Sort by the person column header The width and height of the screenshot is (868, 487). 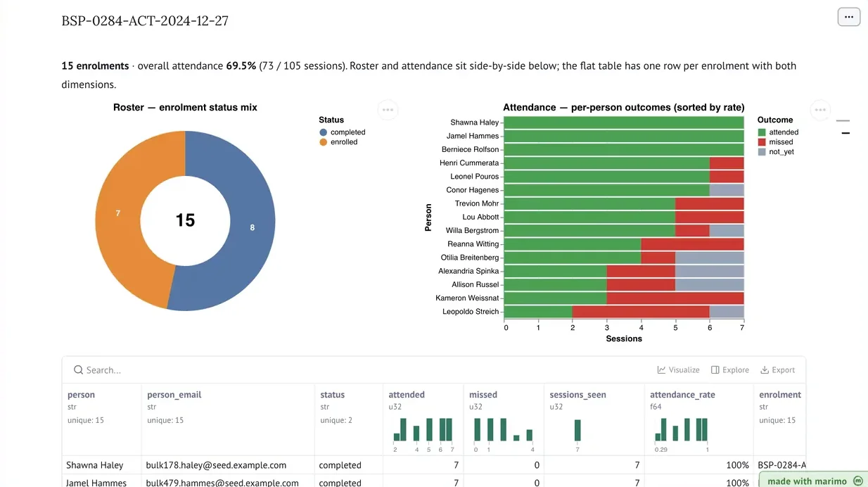coord(81,395)
